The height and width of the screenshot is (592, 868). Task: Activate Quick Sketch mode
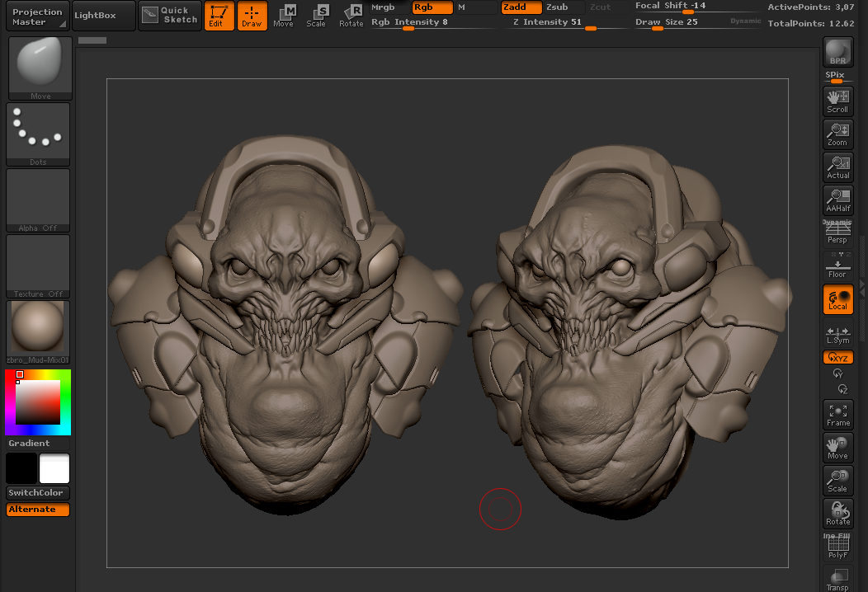tap(169, 16)
